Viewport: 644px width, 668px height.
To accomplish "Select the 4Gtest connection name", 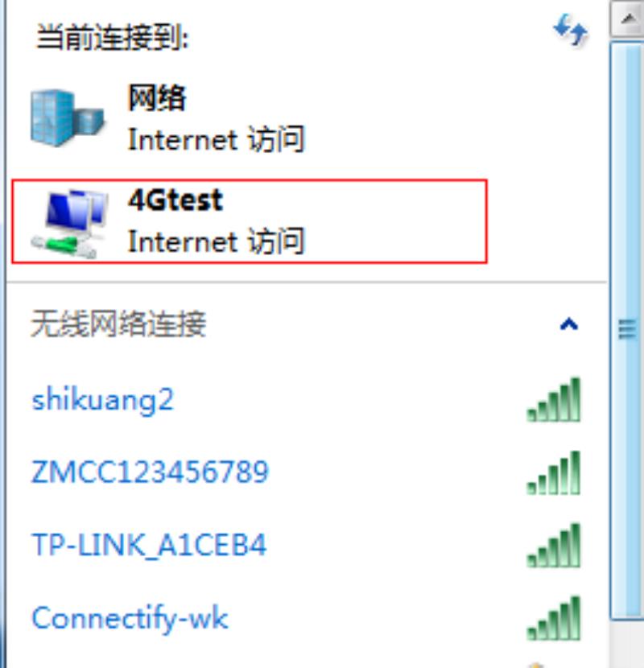I will [175, 200].
